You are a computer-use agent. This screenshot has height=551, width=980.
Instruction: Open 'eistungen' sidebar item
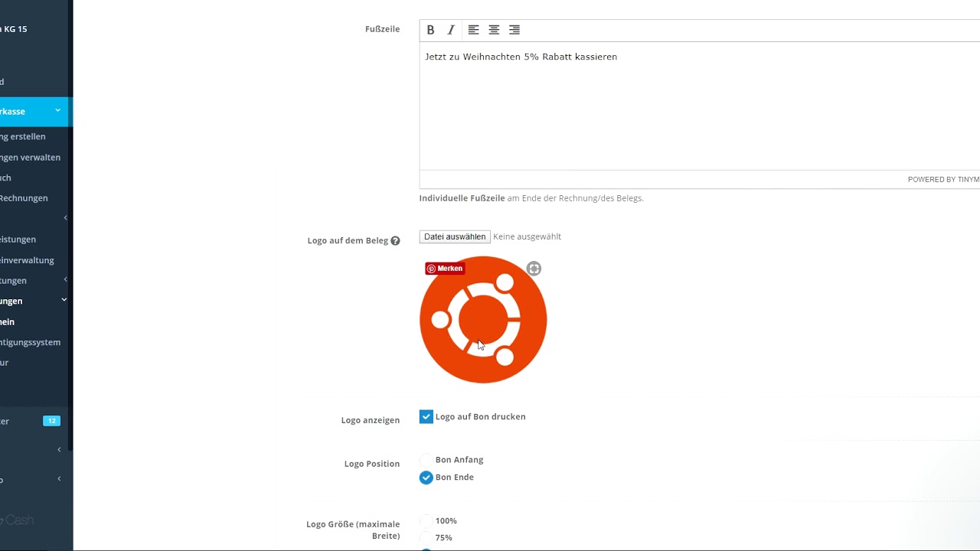point(18,240)
